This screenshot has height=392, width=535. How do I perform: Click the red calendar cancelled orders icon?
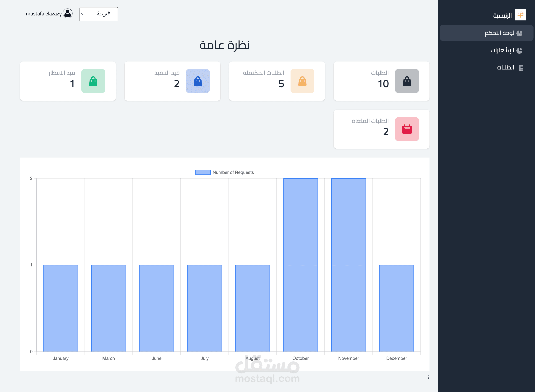pyautogui.click(x=407, y=129)
